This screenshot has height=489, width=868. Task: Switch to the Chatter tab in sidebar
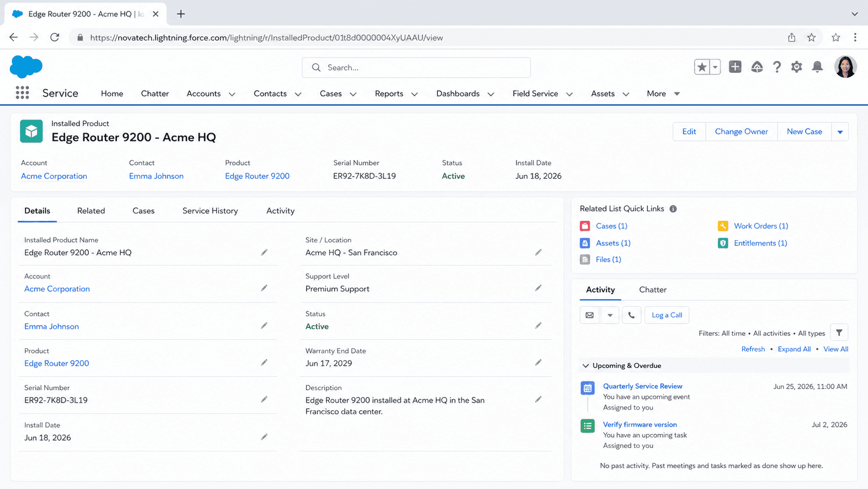[653, 289]
